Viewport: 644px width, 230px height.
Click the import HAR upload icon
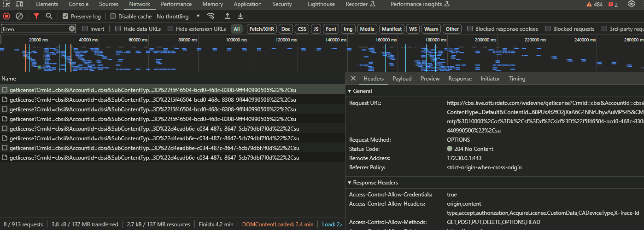(228, 16)
